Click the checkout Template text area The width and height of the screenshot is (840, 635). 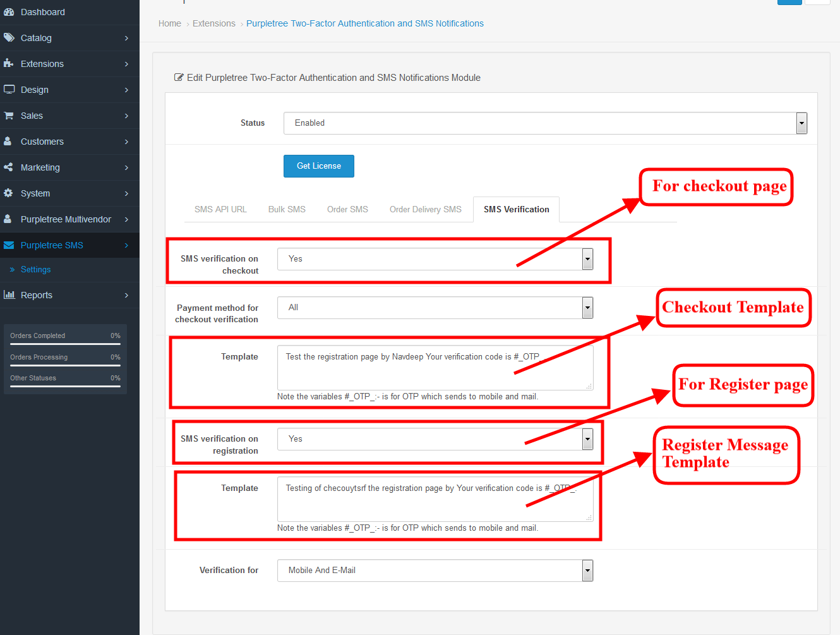(x=435, y=373)
